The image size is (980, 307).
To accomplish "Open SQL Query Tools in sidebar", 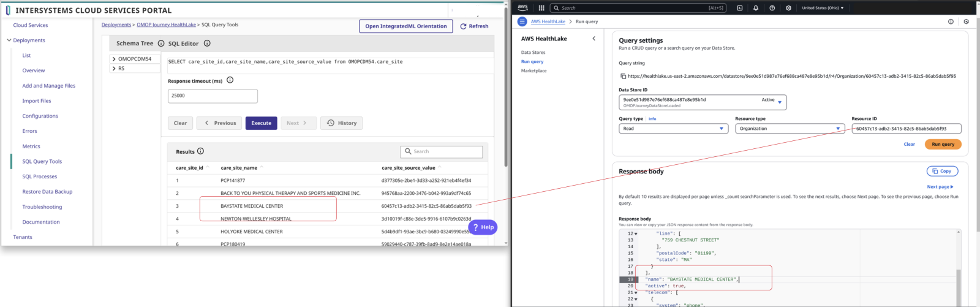I will point(42,162).
